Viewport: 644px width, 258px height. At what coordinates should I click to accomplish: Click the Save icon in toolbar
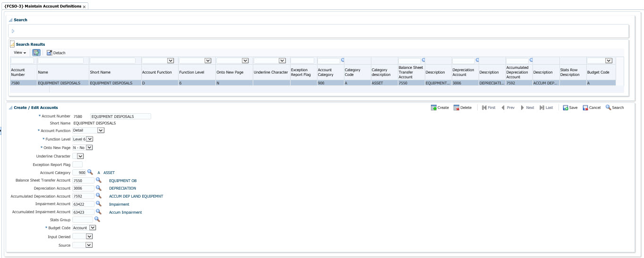tap(566, 108)
